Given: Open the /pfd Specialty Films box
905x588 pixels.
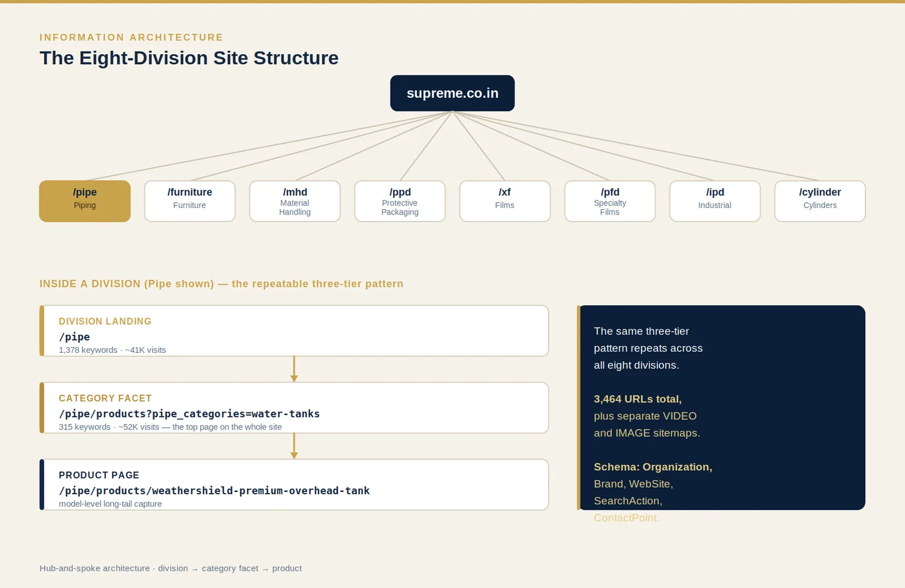Looking at the screenshot, I should (610, 201).
